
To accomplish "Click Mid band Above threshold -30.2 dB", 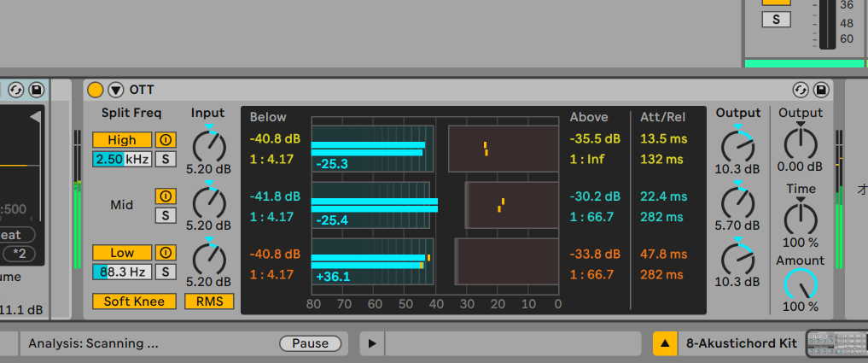I will pos(595,196).
